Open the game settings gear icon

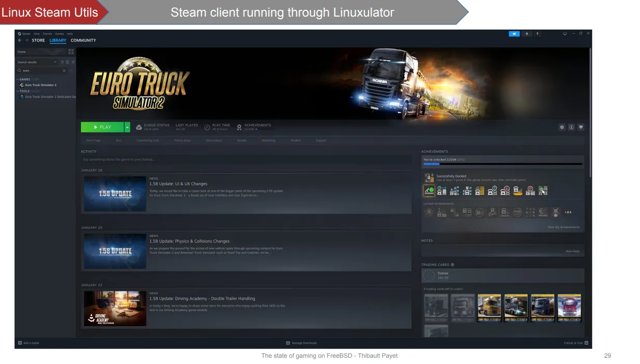pos(562,127)
